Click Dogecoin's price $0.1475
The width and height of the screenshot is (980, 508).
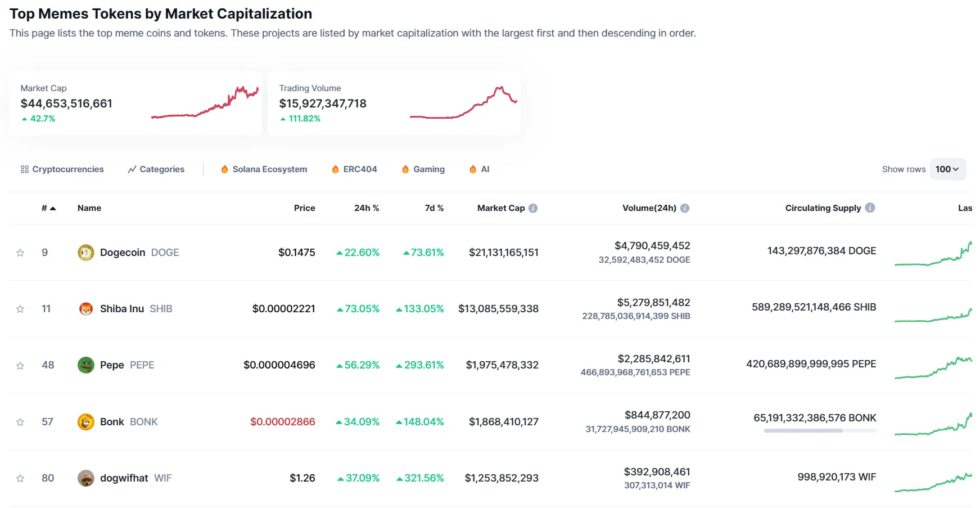pyautogui.click(x=297, y=253)
